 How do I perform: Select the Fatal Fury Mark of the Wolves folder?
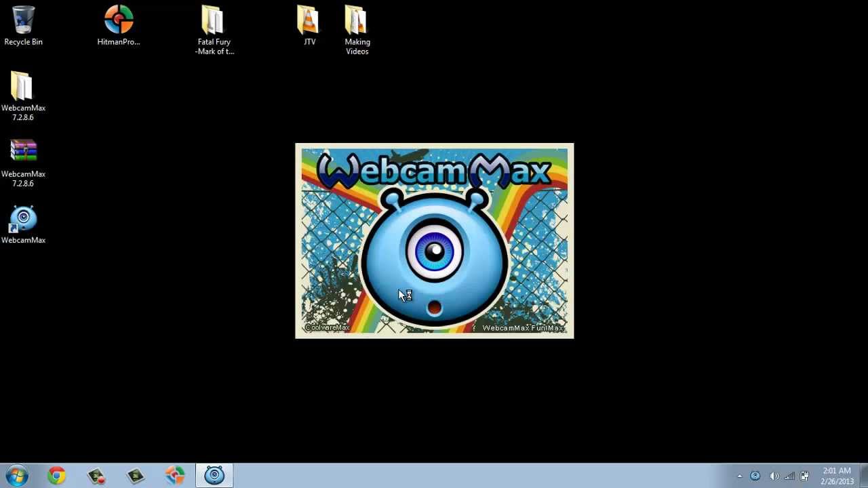214,30
